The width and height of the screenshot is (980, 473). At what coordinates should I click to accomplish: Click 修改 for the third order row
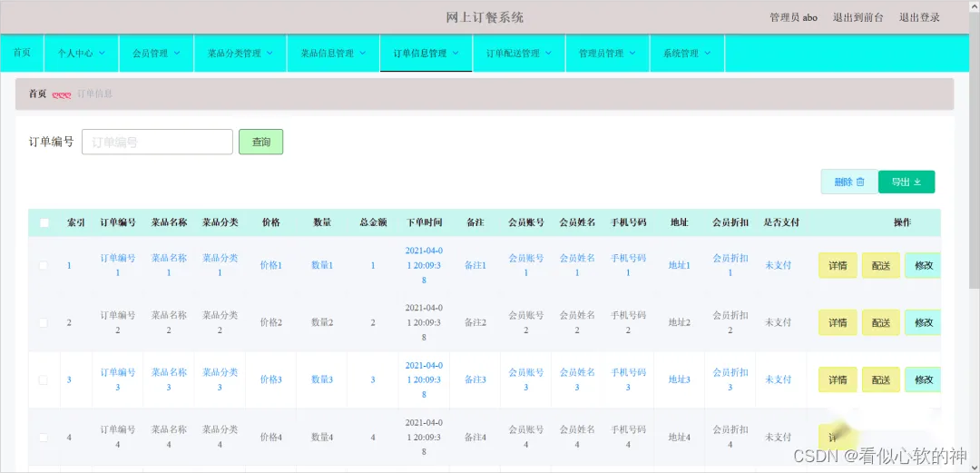(x=923, y=379)
